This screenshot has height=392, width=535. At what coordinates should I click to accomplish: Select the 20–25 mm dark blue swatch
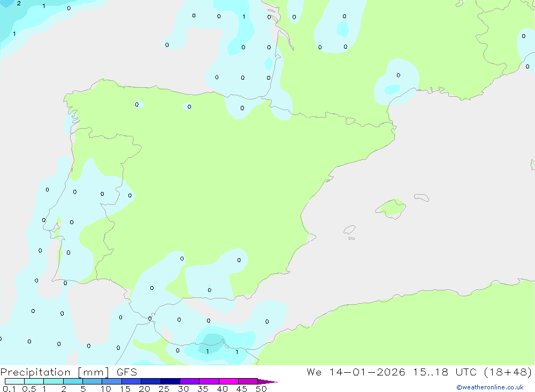click(151, 381)
